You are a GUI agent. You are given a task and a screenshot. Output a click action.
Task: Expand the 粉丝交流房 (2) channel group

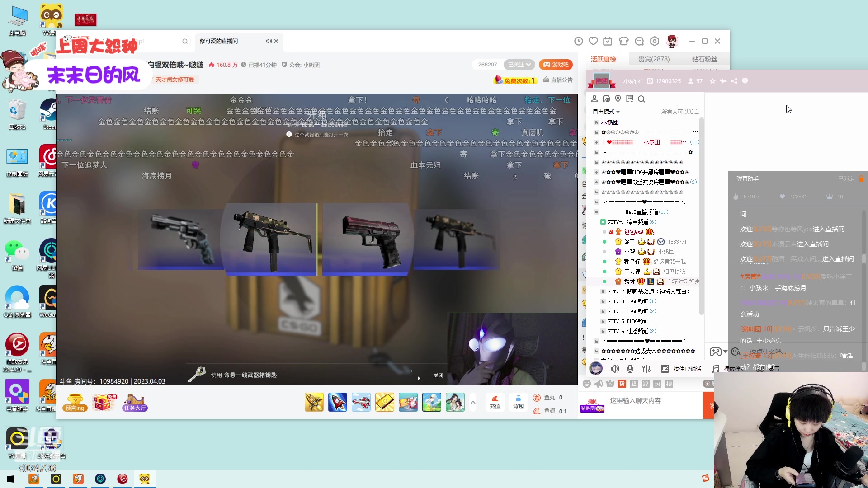tap(596, 182)
